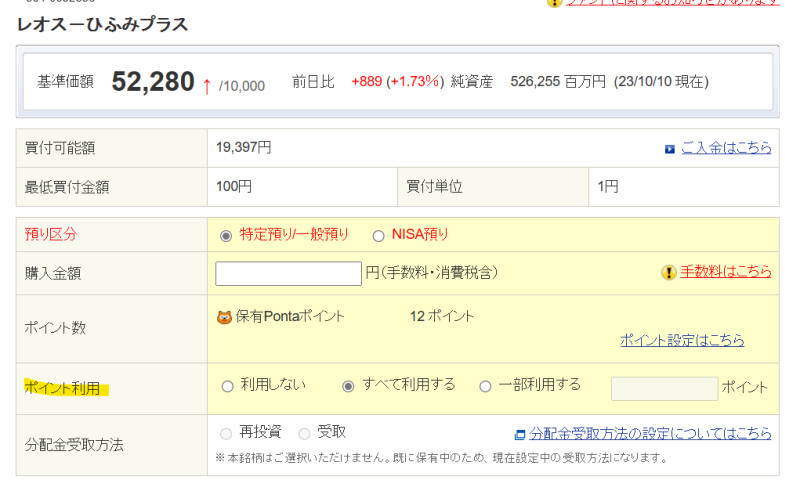Image resolution: width=800 pixels, height=491 pixels.
Task: Select the 一部利用する radio option
Action: (486, 386)
